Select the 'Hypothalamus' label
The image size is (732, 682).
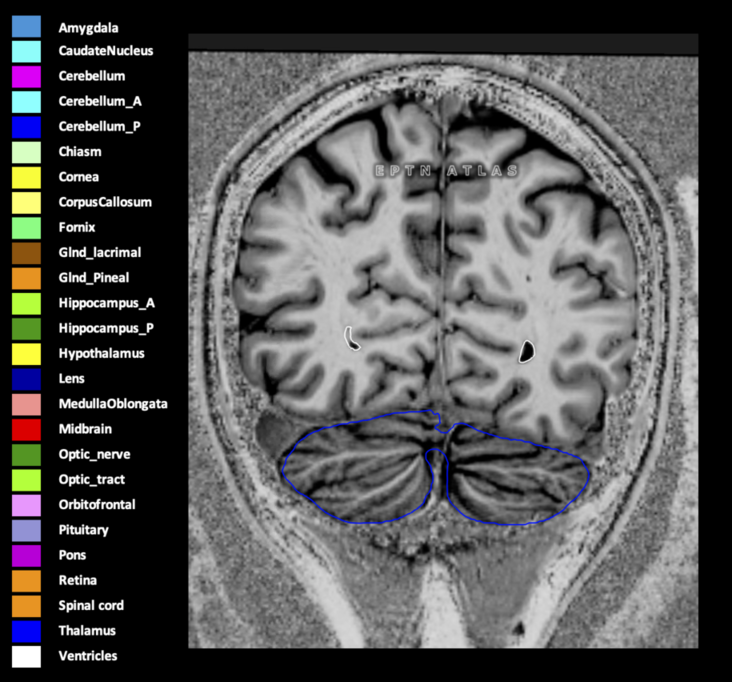[x=102, y=353]
